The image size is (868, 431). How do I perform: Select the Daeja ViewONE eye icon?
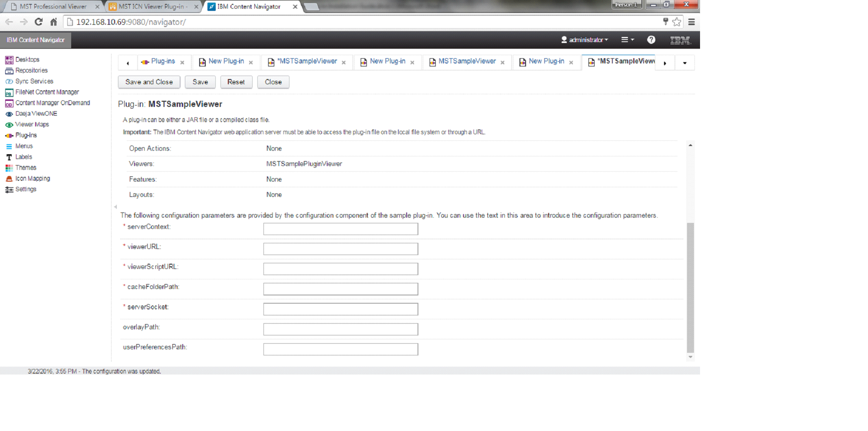coord(9,114)
